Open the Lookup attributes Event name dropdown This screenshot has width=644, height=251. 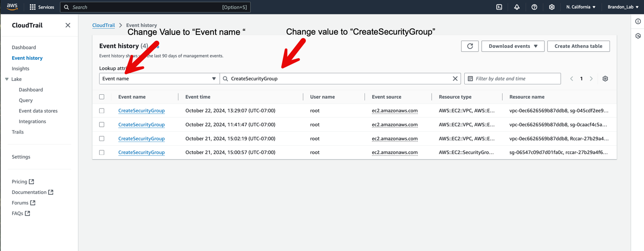159,79
